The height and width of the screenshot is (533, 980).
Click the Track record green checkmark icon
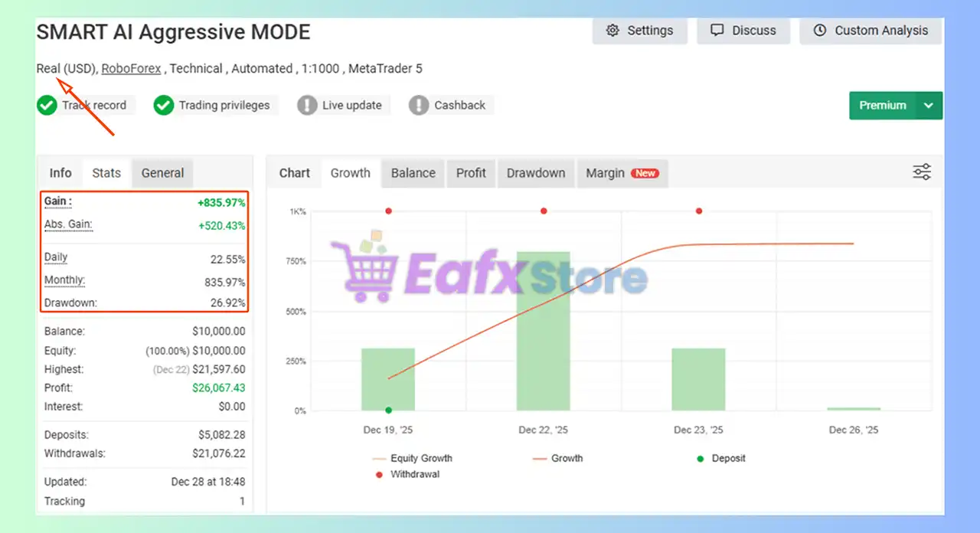pos(47,106)
